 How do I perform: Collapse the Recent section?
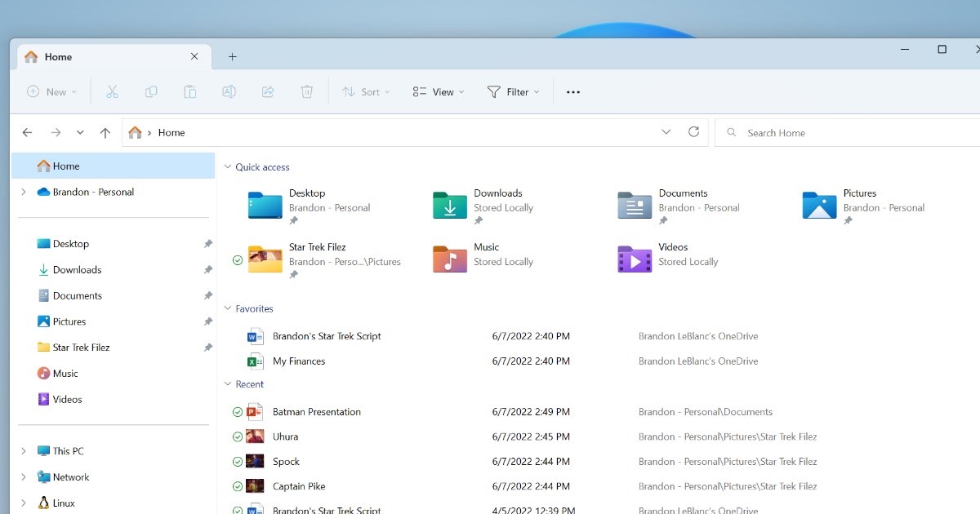click(229, 384)
